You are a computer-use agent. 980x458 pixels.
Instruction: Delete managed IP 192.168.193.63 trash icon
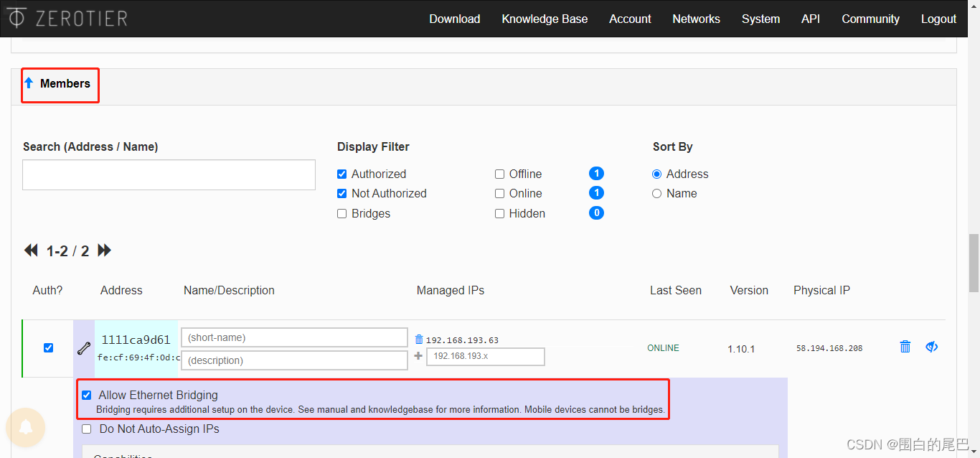[x=419, y=339]
